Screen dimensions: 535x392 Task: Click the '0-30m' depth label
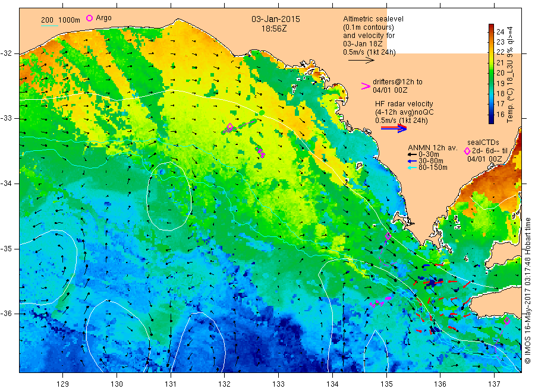[x=429, y=154]
